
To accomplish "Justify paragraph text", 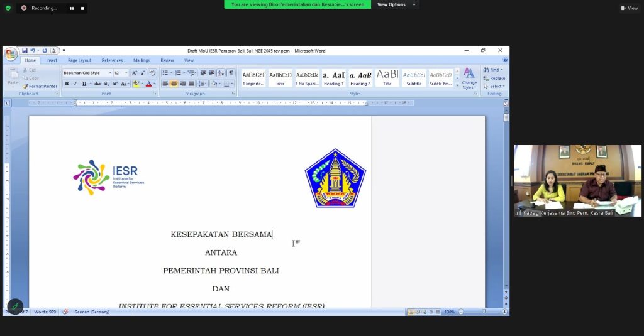I will [x=191, y=84].
